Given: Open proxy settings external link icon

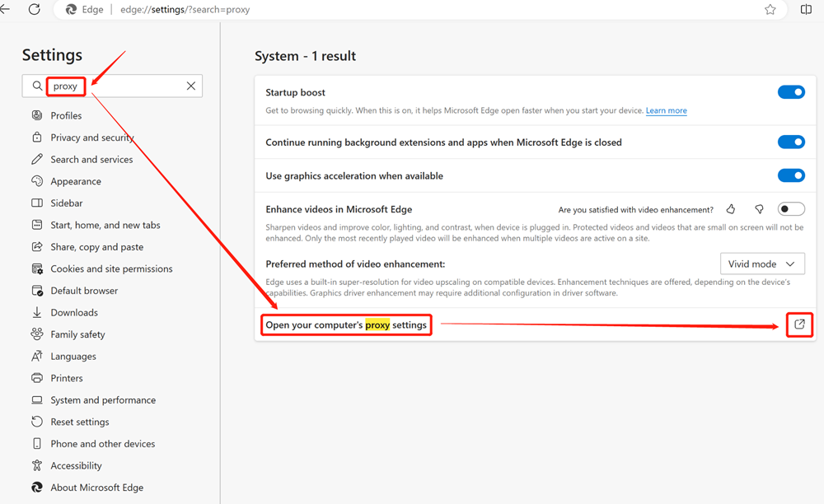Looking at the screenshot, I should coord(799,324).
